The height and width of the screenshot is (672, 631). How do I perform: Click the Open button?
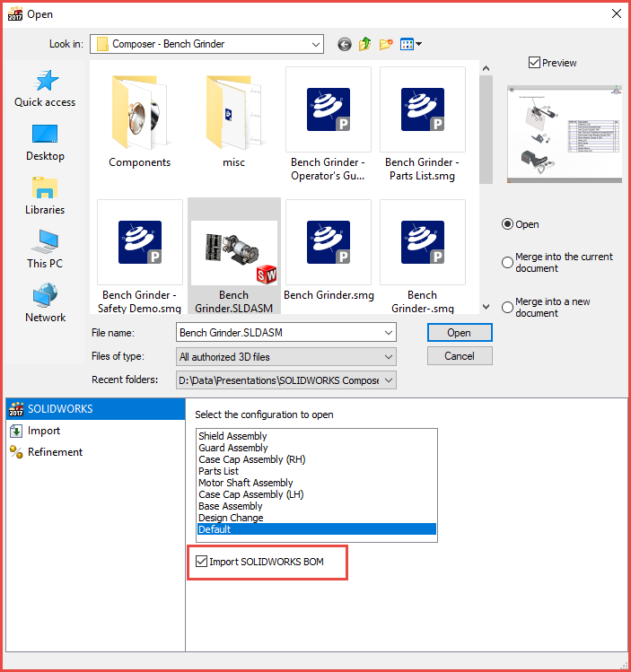pyautogui.click(x=460, y=333)
